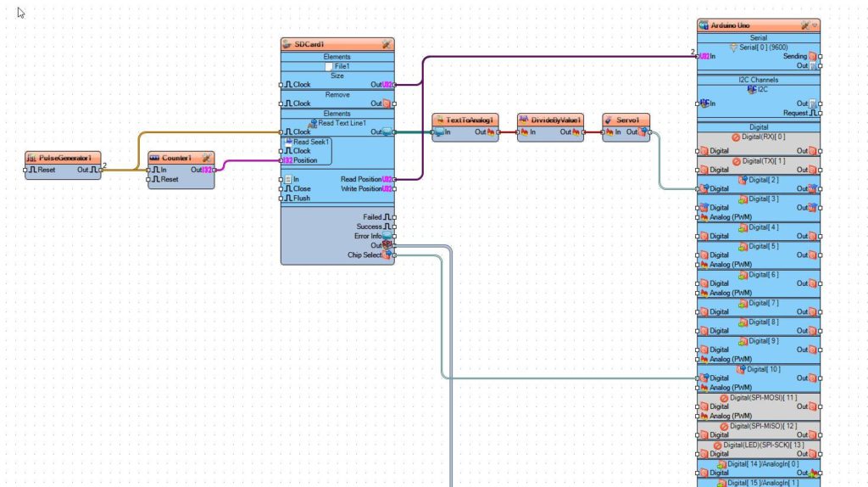
Task: Select the Servo1 component icon
Action: 609,120
